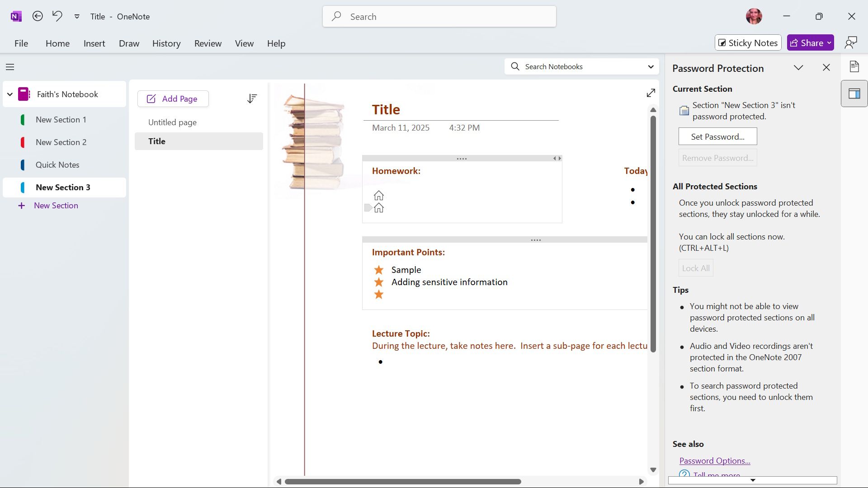The height and width of the screenshot is (488, 868).
Task: Select the Quick Notes section
Action: [x=57, y=165]
